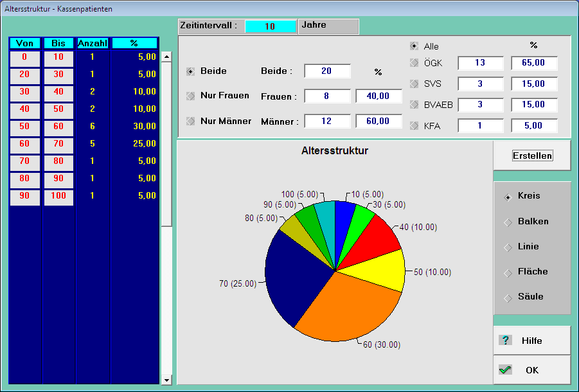Click the Anzahl column header
Image resolution: width=579 pixels, height=392 pixels.
pos(93,43)
